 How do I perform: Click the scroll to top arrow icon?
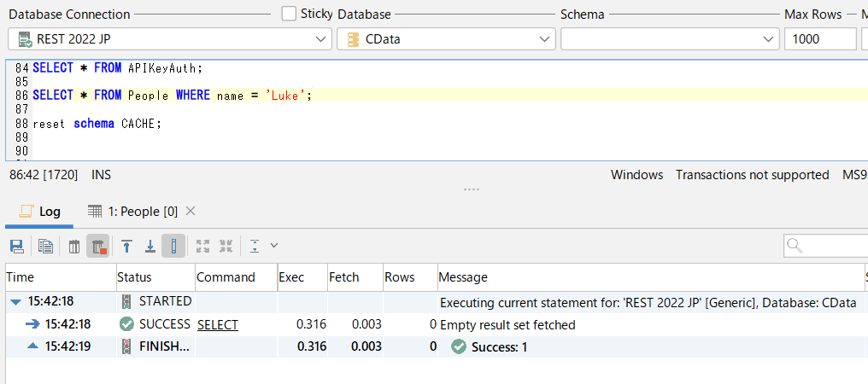tap(126, 247)
